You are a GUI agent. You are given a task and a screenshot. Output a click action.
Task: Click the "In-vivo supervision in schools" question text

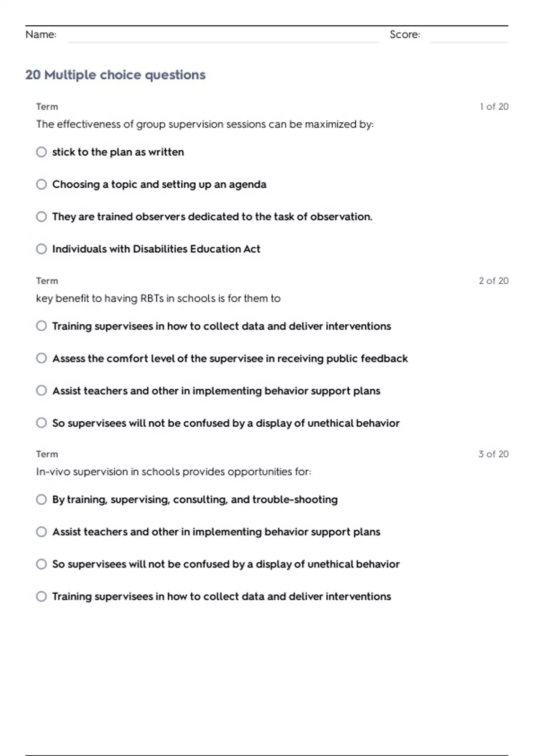(x=174, y=472)
